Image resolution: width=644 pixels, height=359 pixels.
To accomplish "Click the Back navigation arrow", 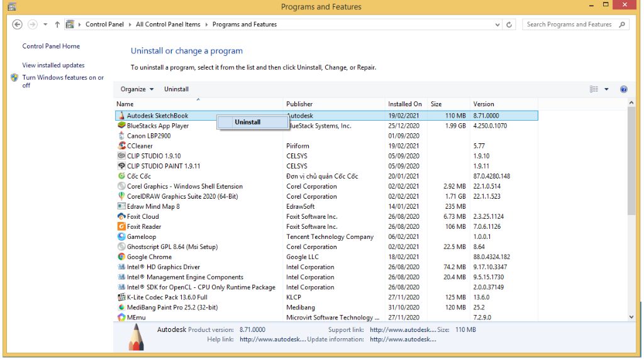I will pyautogui.click(x=17, y=25).
